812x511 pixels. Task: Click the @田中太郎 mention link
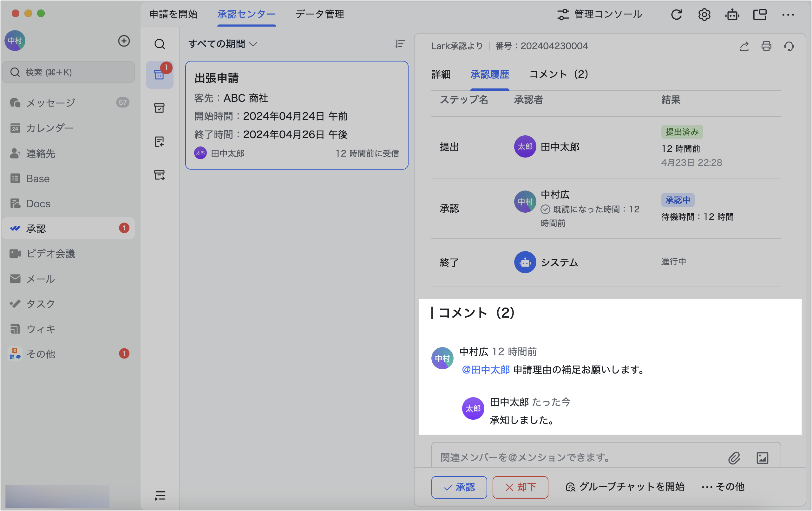click(485, 370)
